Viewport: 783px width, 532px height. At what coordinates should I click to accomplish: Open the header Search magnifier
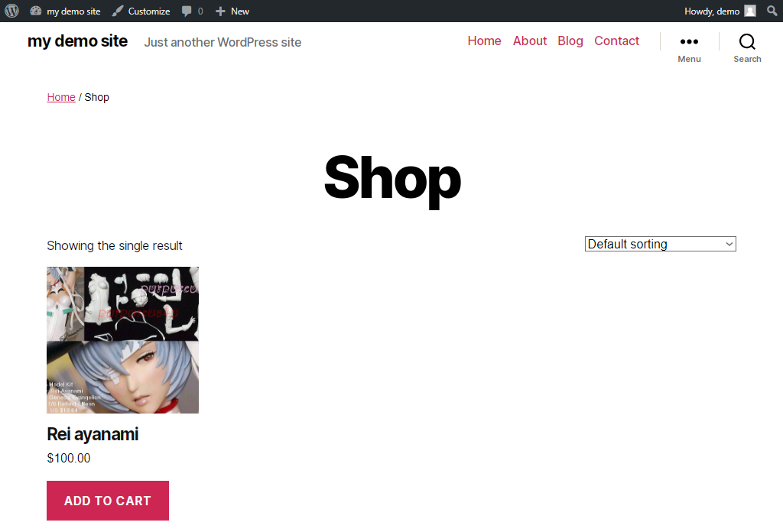pyautogui.click(x=747, y=49)
